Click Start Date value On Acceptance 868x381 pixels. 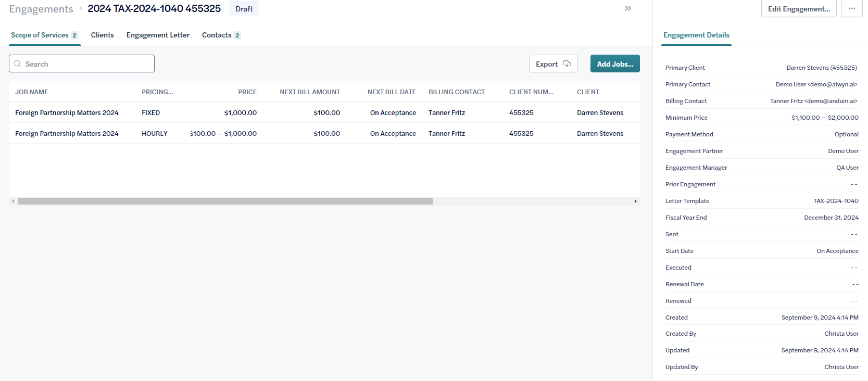[837, 251]
